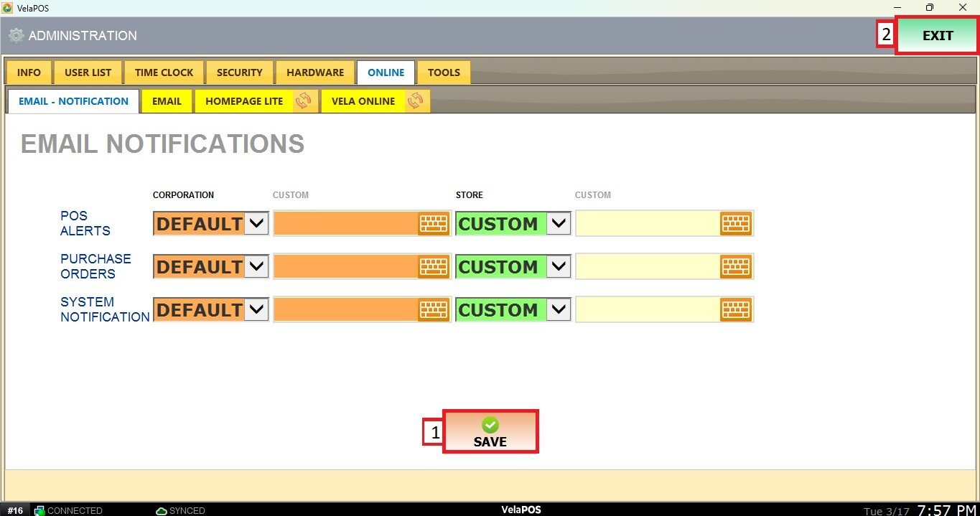Open keyboard for POS Alerts corporation custom field
This screenshot has width=980, height=516.
(433, 224)
